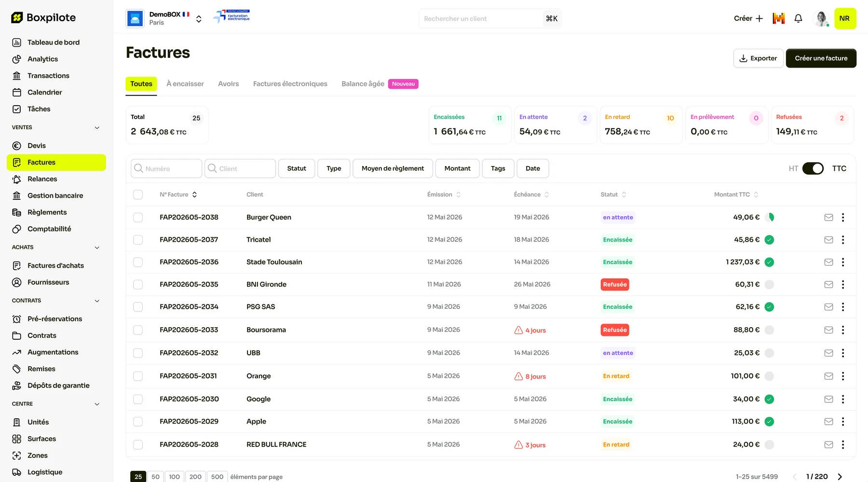Collapse the ACHATS sidebar section
This screenshot has height=482, width=868.
pos(97,248)
